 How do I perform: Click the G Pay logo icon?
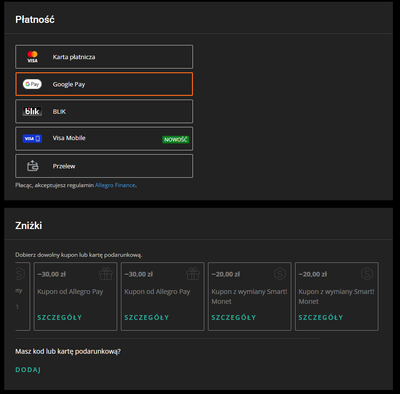(x=32, y=84)
